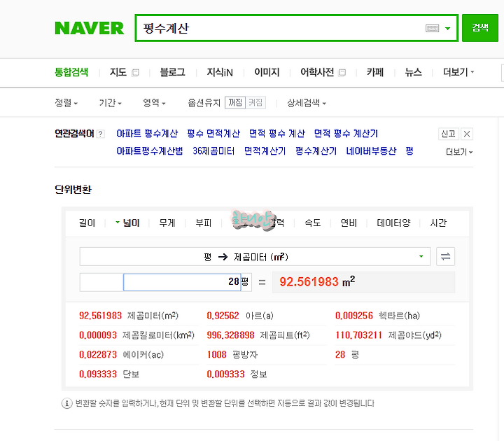Viewport: 504px width, 441px height.
Task: Open related search 아파트 평수계산
Action: [x=147, y=134]
